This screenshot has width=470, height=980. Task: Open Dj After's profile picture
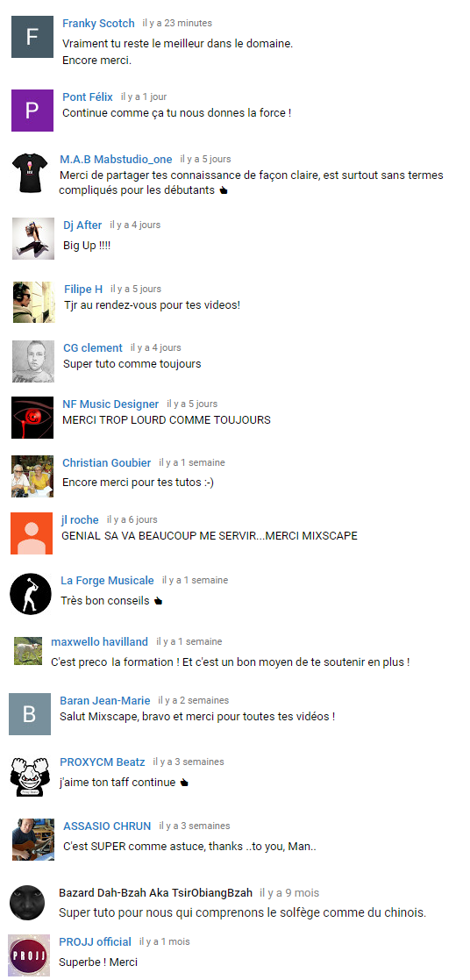click(x=33, y=238)
